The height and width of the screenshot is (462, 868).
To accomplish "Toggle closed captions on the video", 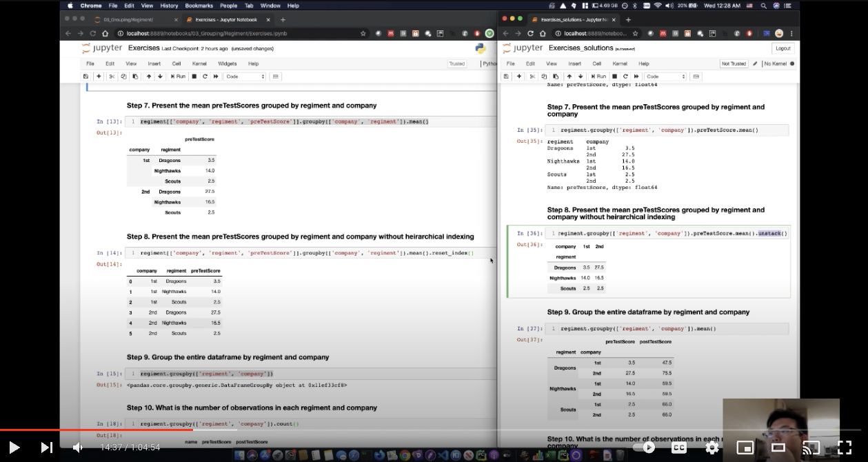I will 679,448.
